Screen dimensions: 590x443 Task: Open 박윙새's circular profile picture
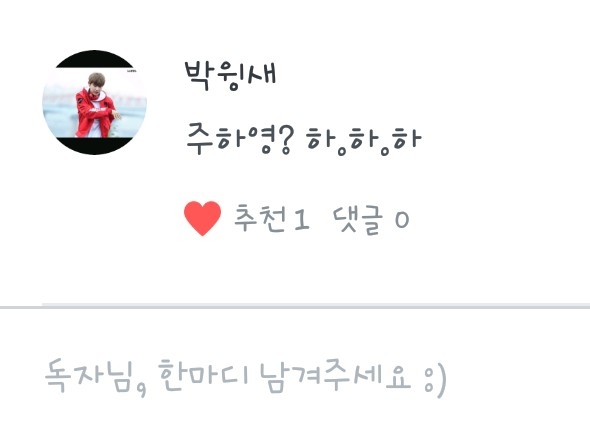[94, 102]
